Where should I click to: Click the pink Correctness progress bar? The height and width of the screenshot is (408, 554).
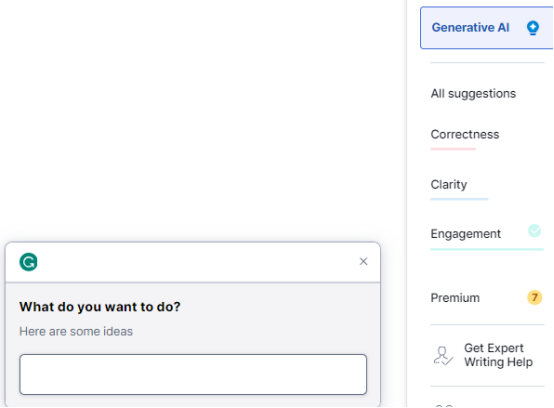coord(453,149)
